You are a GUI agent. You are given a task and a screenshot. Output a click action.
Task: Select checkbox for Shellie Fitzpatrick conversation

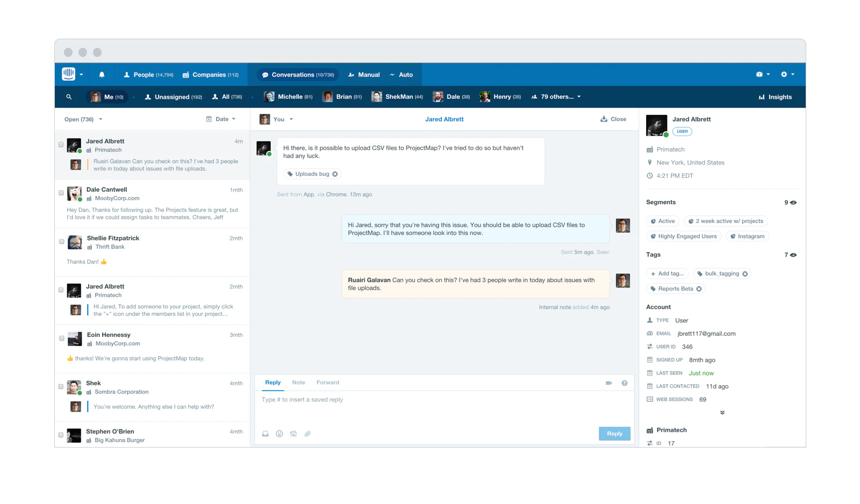pos(61,242)
